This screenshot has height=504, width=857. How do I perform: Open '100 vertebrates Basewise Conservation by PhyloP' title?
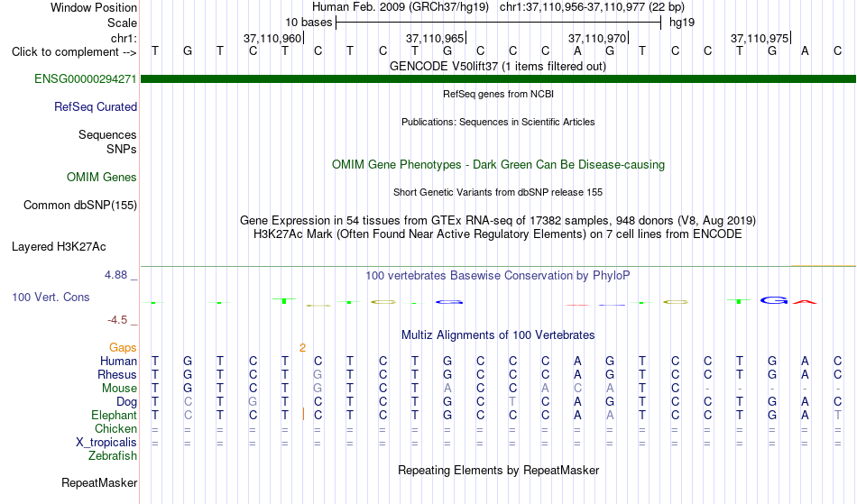pos(497,276)
